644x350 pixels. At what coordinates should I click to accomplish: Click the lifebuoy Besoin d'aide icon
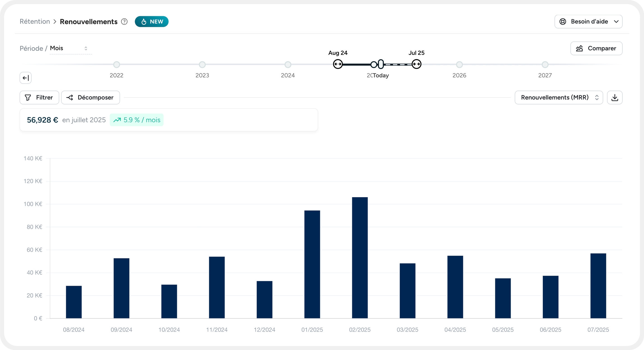tap(563, 22)
